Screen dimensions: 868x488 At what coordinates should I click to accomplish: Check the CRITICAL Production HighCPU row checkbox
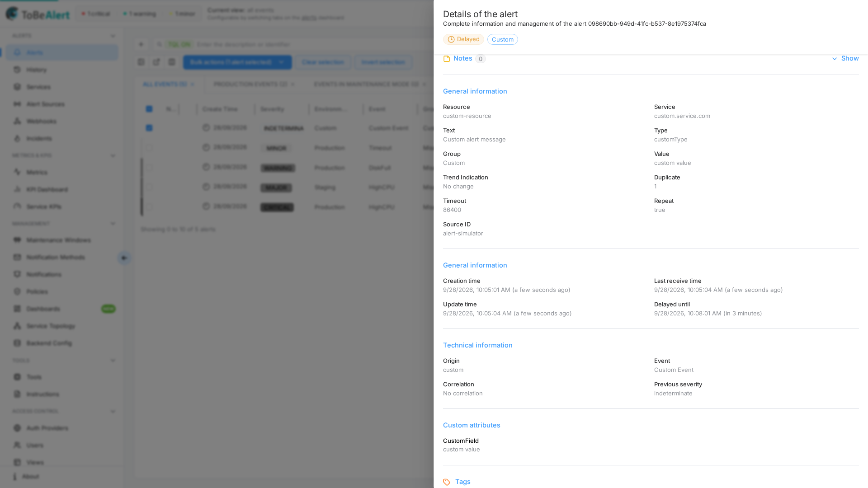pos(149,207)
